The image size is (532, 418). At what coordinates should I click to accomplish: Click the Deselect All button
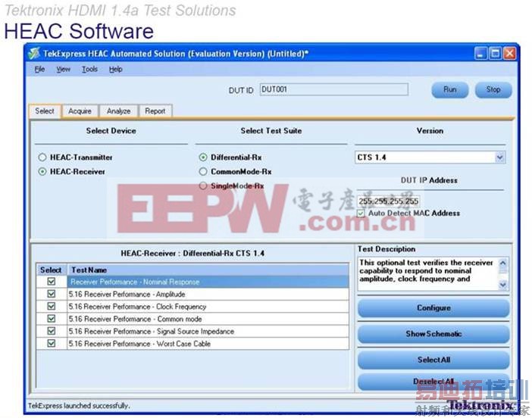coord(433,382)
